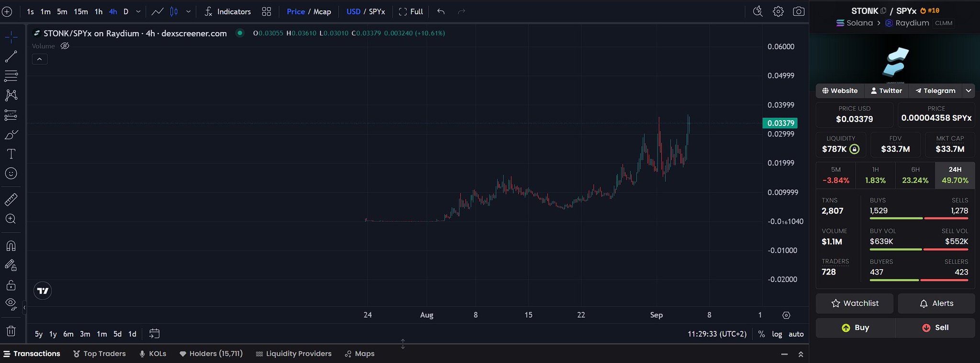The height and width of the screenshot is (363, 980).
Task: Expand the timeframe interval dropdown
Action: click(x=138, y=11)
